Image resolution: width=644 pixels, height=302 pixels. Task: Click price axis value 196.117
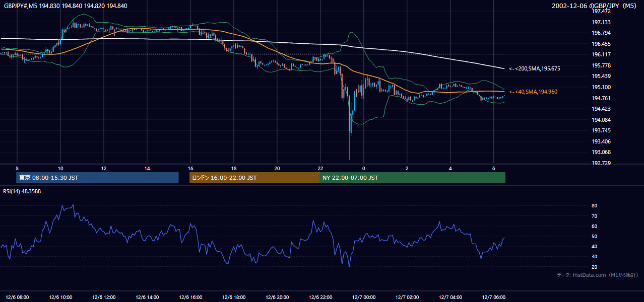pyautogui.click(x=601, y=55)
